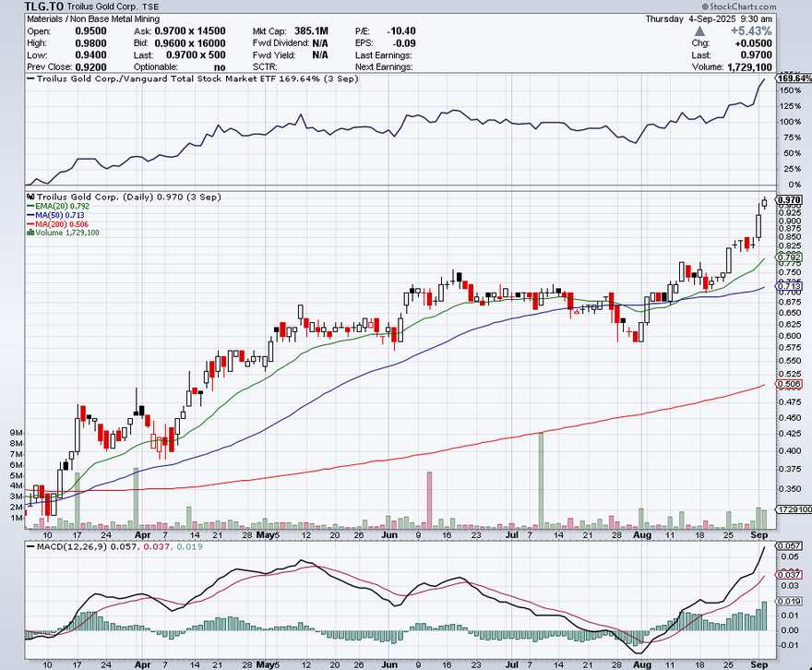The height and width of the screenshot is (670, 812).
Task: Click the tall pink volume bar in June
Action: (429, 500)
